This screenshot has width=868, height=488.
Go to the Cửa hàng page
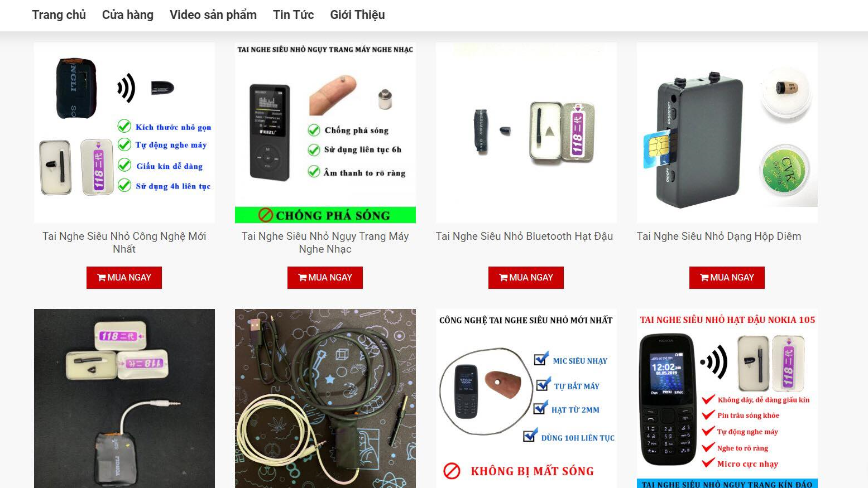[x=128, y=15]
